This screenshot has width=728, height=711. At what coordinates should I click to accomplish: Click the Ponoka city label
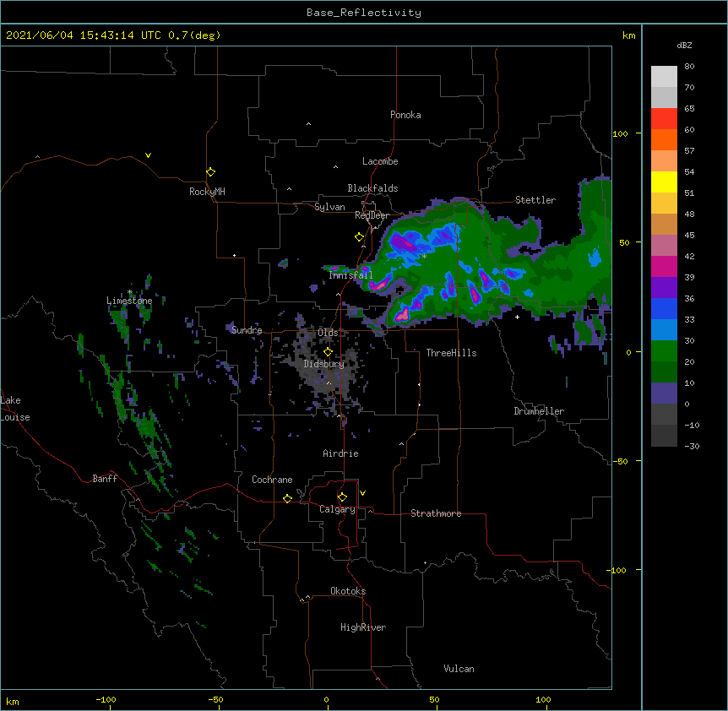[405, 115]
